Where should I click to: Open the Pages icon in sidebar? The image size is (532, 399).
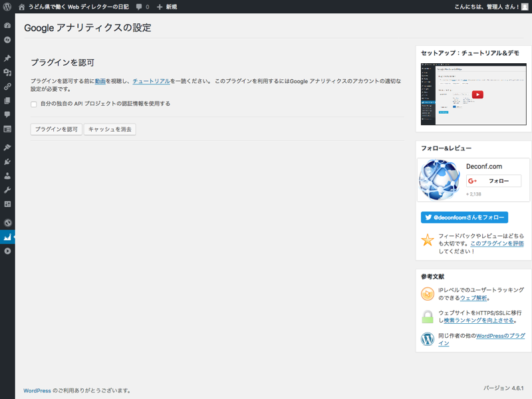click(7, 101)
